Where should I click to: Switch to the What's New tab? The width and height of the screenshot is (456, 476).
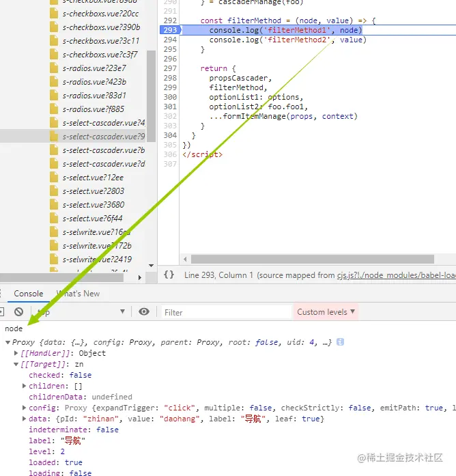tap(78, 294)
